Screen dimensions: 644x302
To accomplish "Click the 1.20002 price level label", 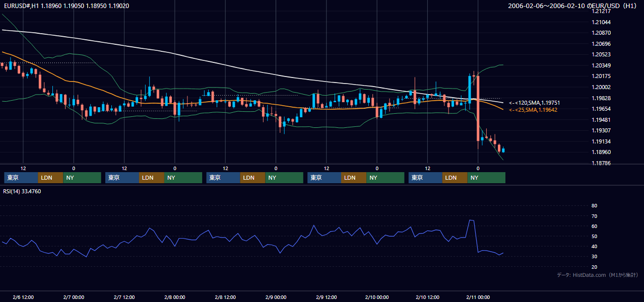I will point(601,87).
